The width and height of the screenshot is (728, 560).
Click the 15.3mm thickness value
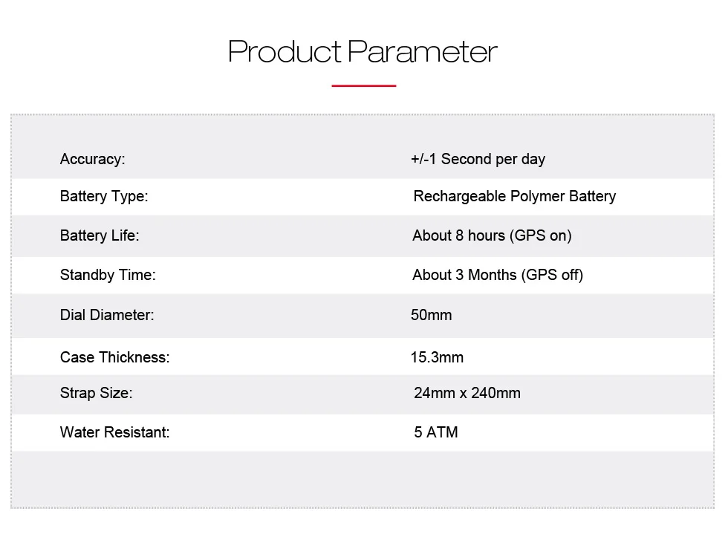[x=437, y=357]
